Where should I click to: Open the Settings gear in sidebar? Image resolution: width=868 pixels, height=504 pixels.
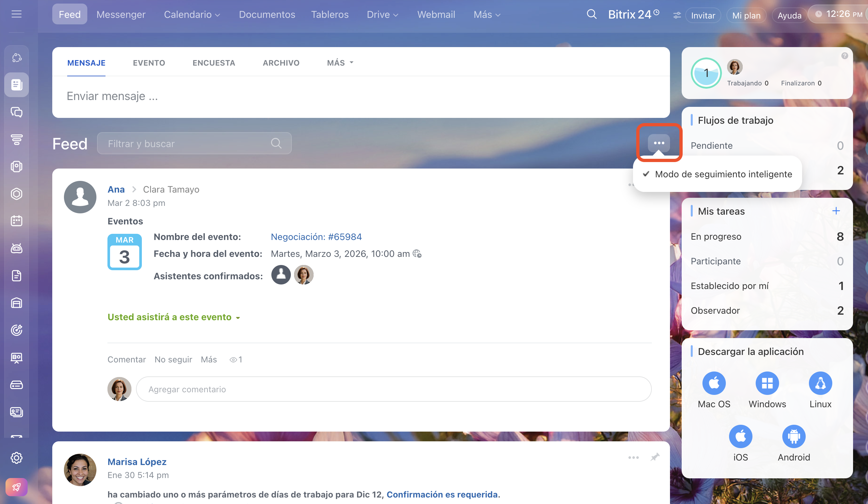coord(16,458)
